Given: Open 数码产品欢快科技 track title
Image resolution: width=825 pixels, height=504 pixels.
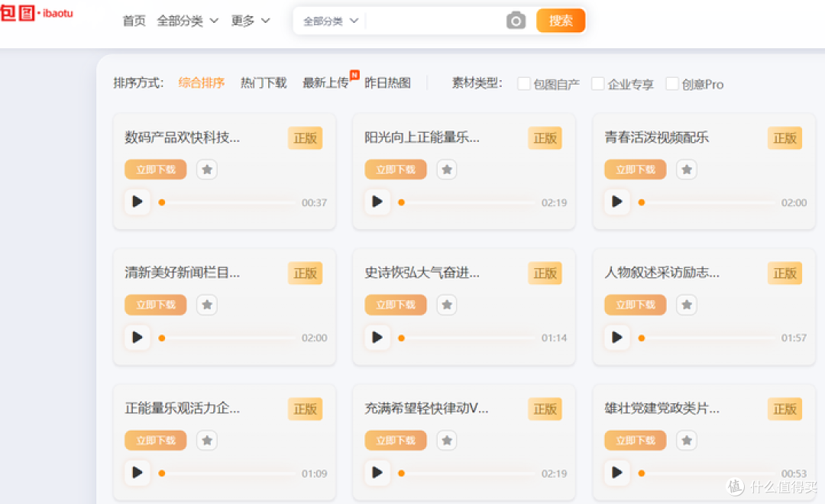Looking at the screenshot, I should 182,137.
